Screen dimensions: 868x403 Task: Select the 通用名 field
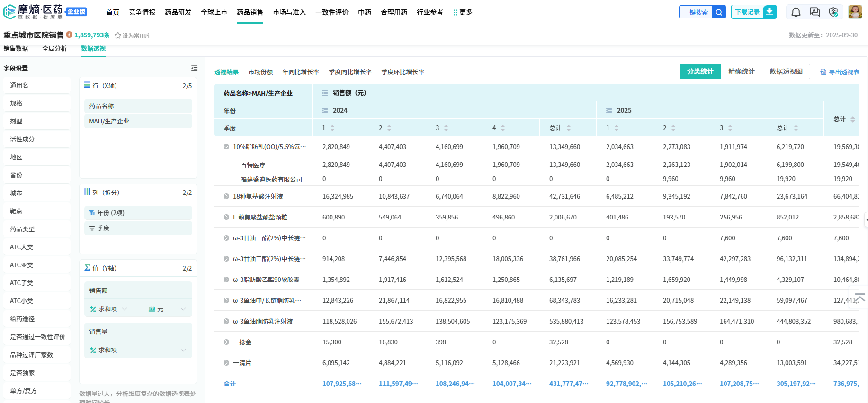tap(19, 85)
